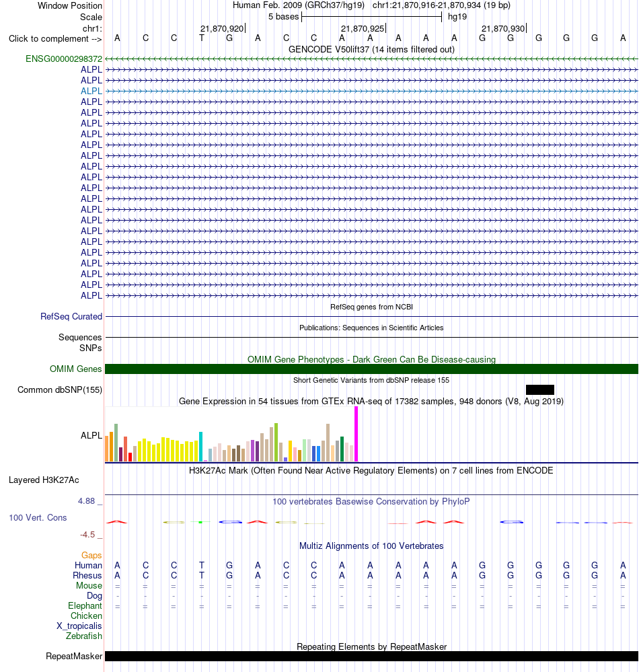Click 'Publications: Sequences in Scientific Articles' title
Viewport: 639px width, 672px height.
click(x=371, y=328)
